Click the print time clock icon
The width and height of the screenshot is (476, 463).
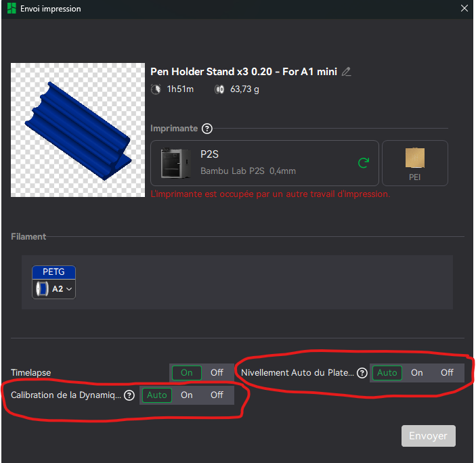156,89
